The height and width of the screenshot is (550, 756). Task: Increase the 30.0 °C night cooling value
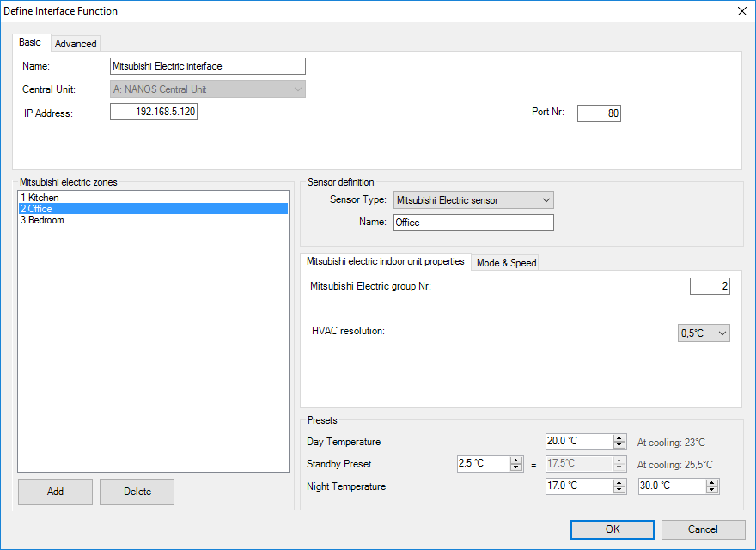[x=712, y=483]
